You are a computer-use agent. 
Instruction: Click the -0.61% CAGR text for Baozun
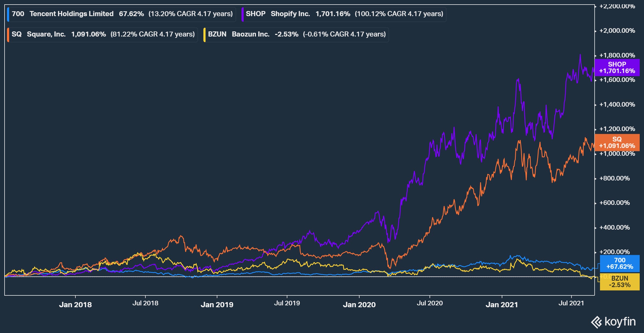pyautogui.click(x=344, y=34)
